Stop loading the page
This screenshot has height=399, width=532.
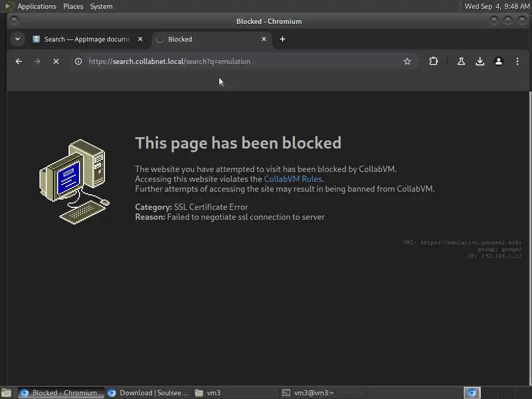56,61
